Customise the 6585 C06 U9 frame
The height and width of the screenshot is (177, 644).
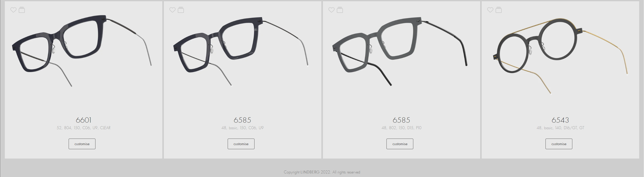click(241, 144)
